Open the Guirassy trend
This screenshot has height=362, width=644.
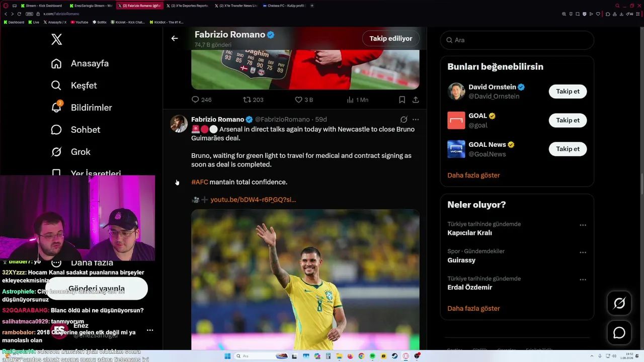461,260
